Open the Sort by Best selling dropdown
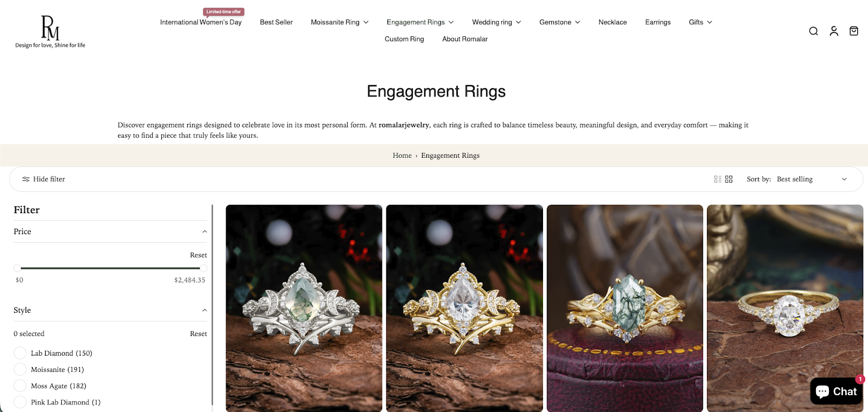The image size is (868, 412). (x=812, y=179)
